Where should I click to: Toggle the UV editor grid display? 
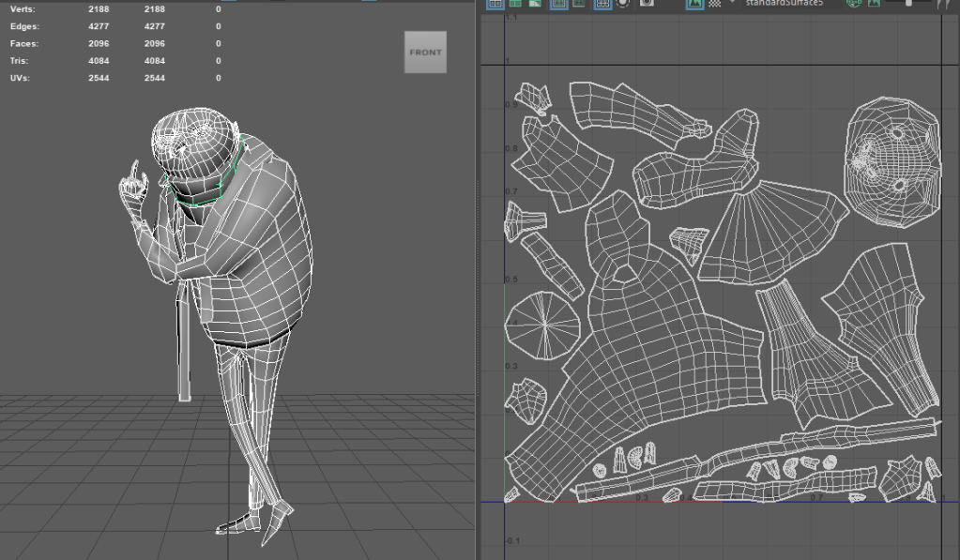[602, 3]
